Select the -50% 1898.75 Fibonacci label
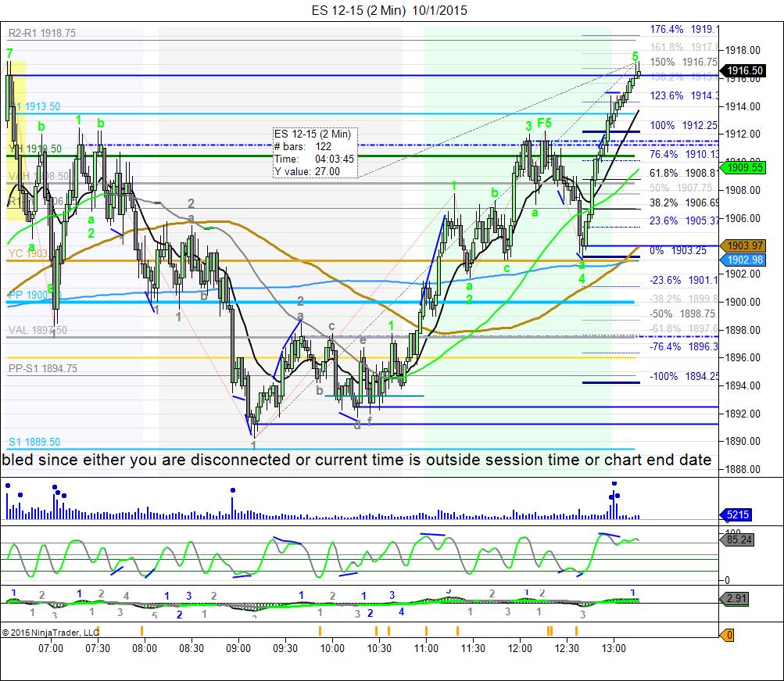This screenshot has width=784, height=681. coord(682,314)
